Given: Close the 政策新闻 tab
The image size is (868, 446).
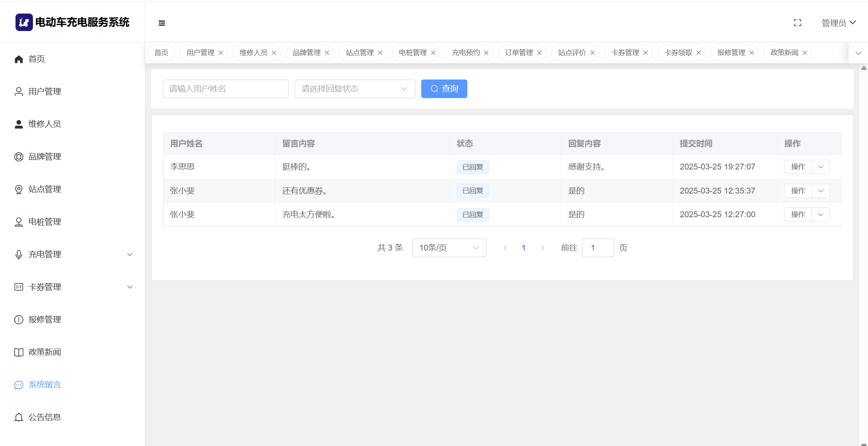Looking at the screenshot, I should point(805,53).
